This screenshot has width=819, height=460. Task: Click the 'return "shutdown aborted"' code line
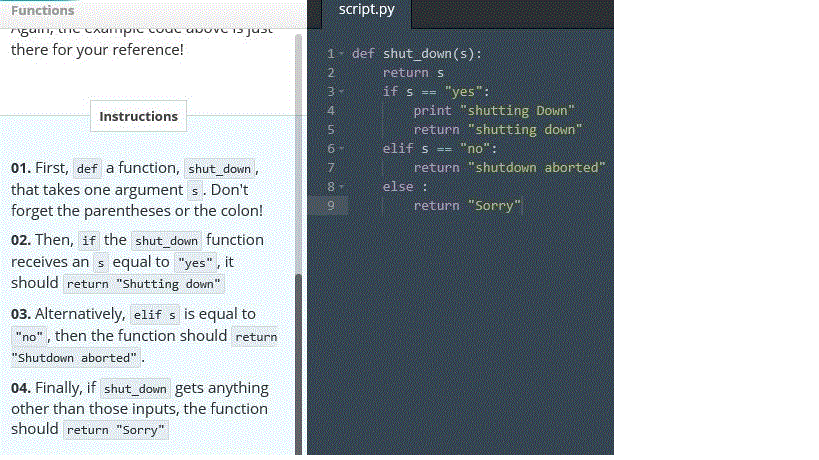pyautogui.click(x=509, y=168)
